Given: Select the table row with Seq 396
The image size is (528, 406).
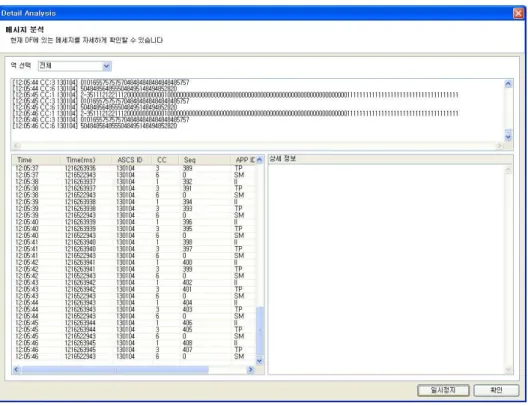Looking at the screenshot, I should 134,222.
